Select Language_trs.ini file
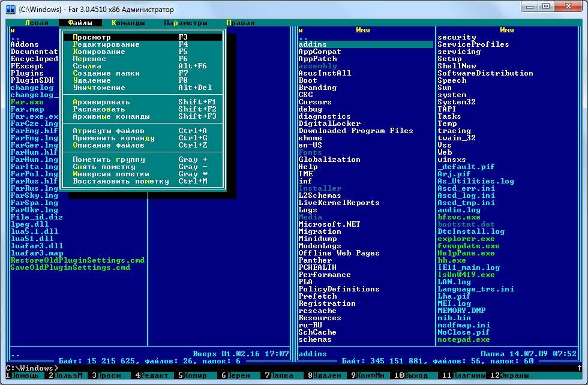Screen dimensions: 588x385 pos(476,289)
